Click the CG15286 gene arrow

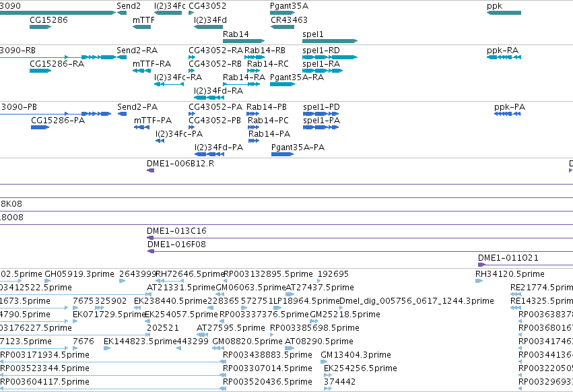pyautogui.click(x=40, y=27)
